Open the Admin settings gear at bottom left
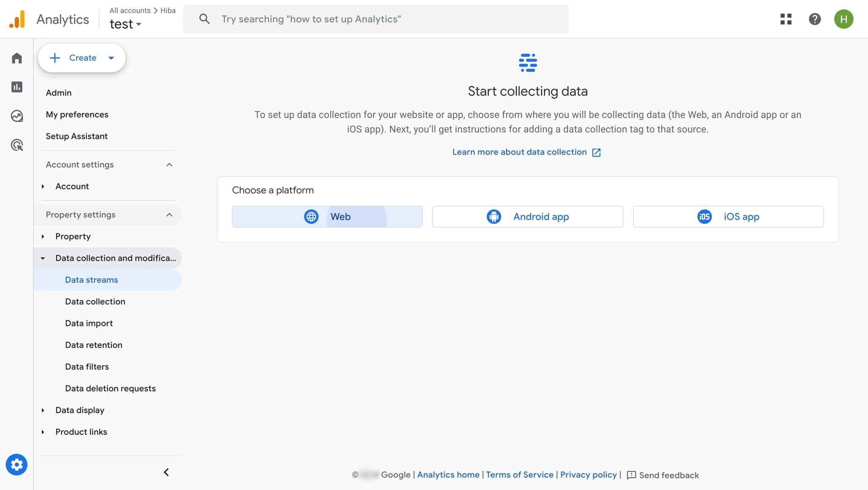Image resolution: width=868 pixels, height=490 pixels. tap(17, 464)
